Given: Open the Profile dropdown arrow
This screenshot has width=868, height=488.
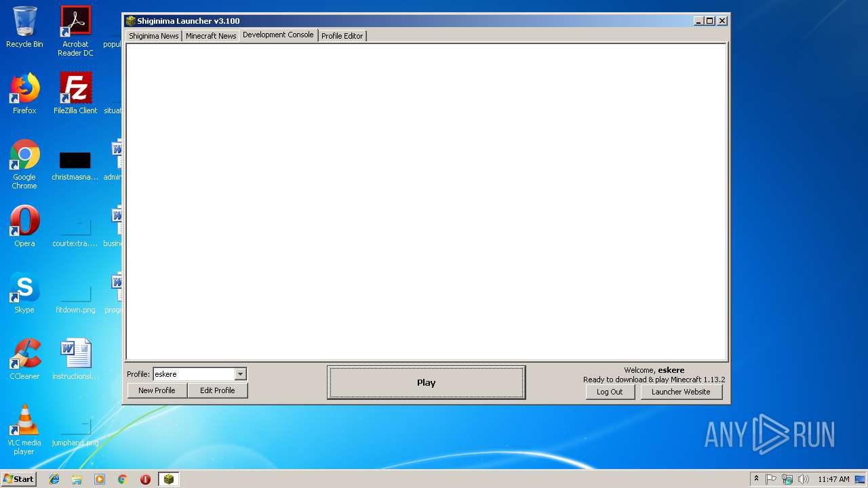Looking at the screenshot, I should [x=240, y=374].
